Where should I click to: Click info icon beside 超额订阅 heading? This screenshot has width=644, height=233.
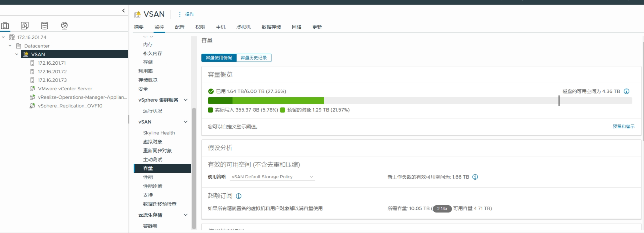pyautogui.click(x=239, y=196)
